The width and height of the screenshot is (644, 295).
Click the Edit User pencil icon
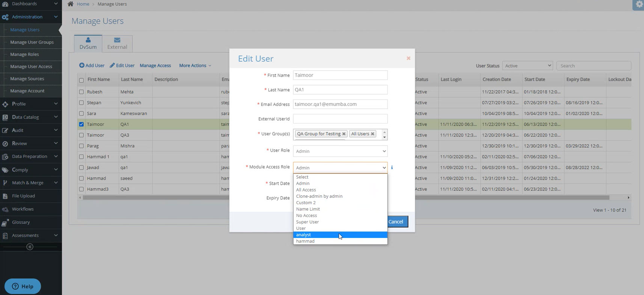pos(112,65)
